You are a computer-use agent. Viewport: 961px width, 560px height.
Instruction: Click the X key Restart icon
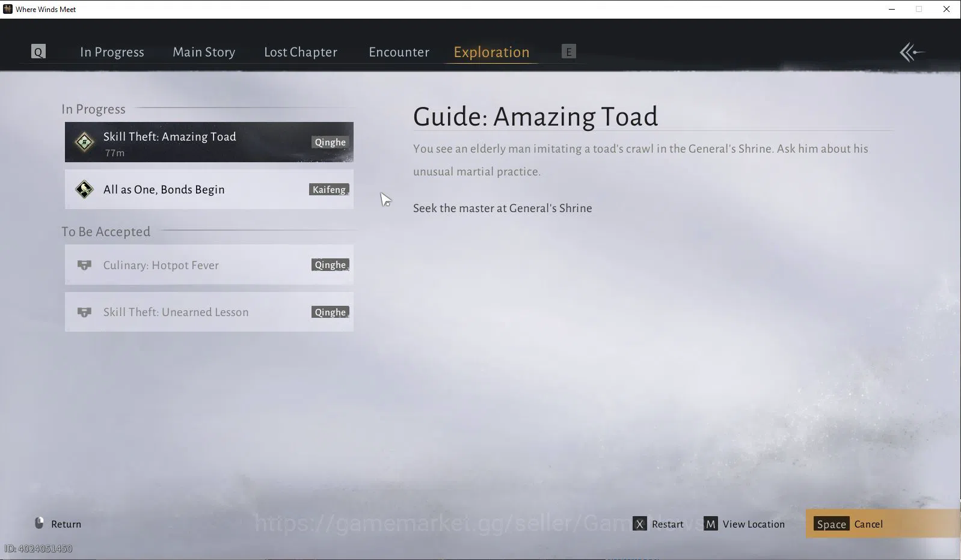pos(640,524)
